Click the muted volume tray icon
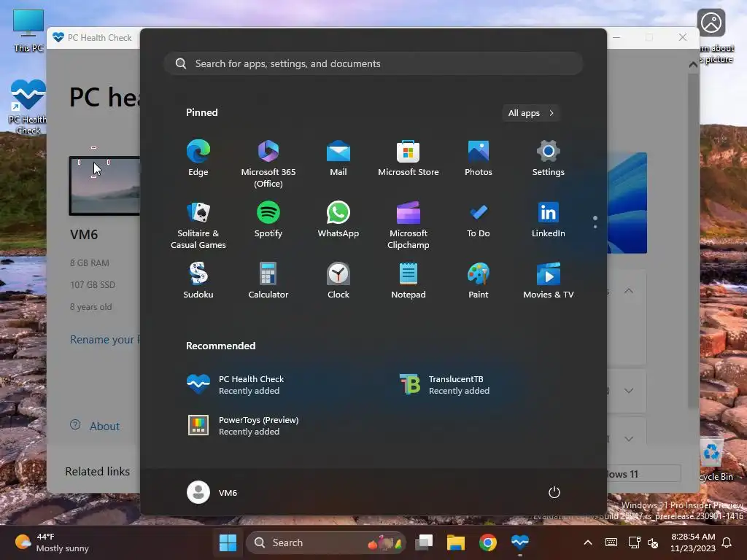This screenshot has width=747, height=560. pyautogui.click(x=653, y=542)
